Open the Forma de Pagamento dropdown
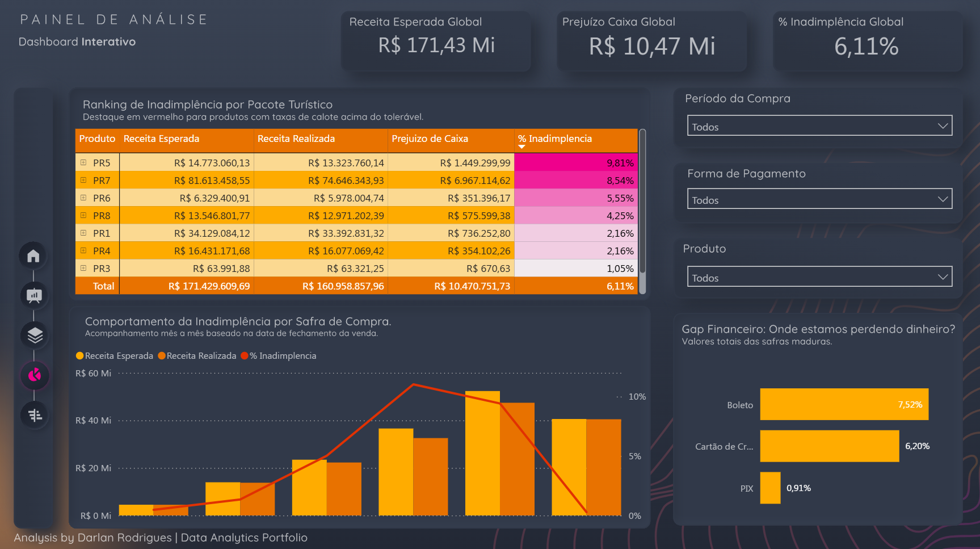980x549 pixels. 819,199
